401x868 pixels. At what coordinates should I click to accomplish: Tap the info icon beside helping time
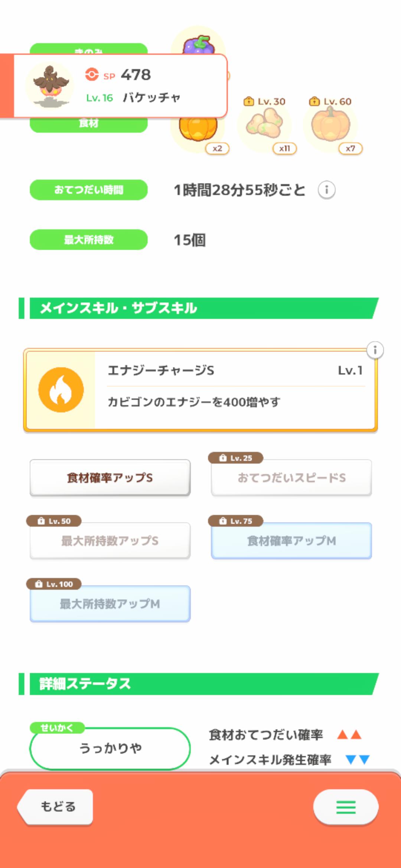click(326, 190)
